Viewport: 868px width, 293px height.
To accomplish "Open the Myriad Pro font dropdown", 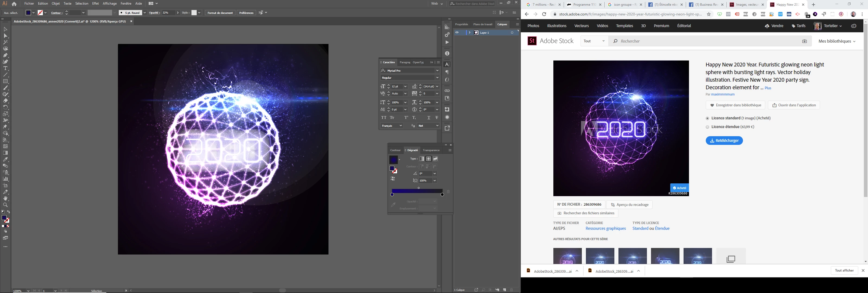I will tap(437, 71).
